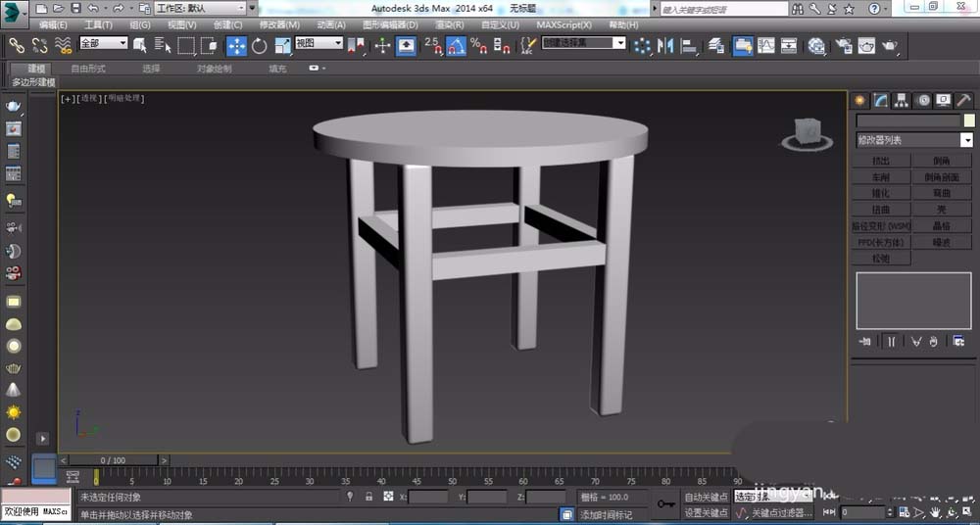Toggle Show End Result button
This screenshot has width=980, height=525.
coord(892,341)
